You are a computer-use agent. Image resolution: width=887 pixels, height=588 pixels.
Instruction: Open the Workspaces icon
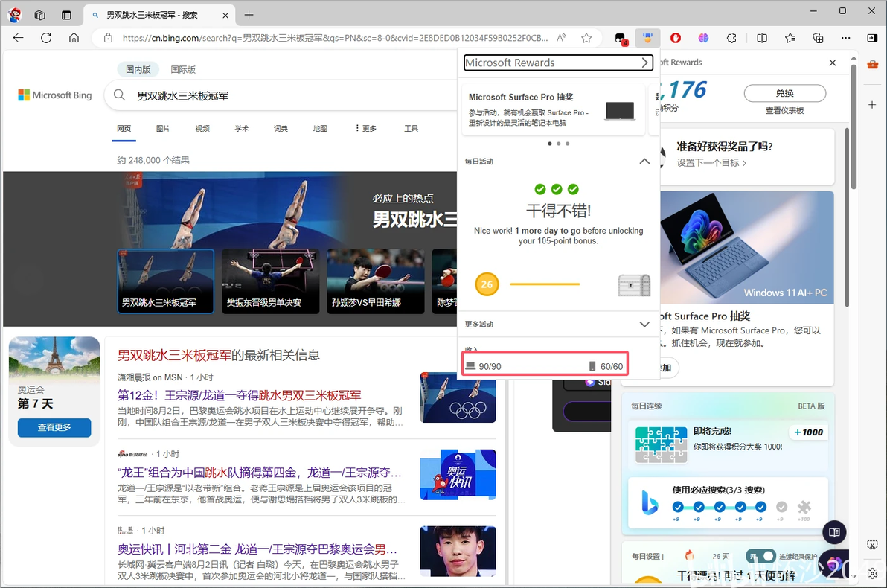point(40,16)
